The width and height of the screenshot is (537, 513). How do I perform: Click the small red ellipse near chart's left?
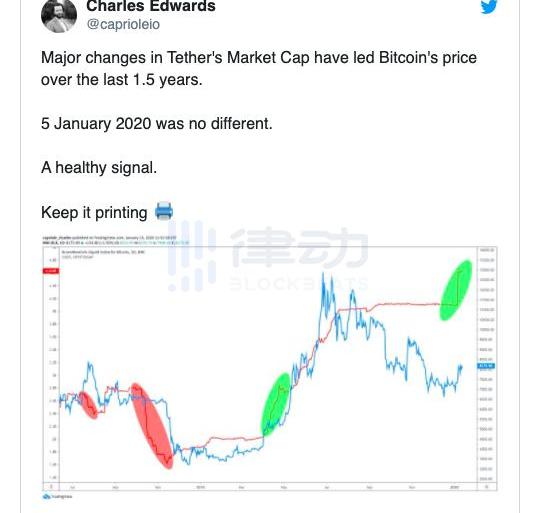pyautogui.click(x=88, y=405)
